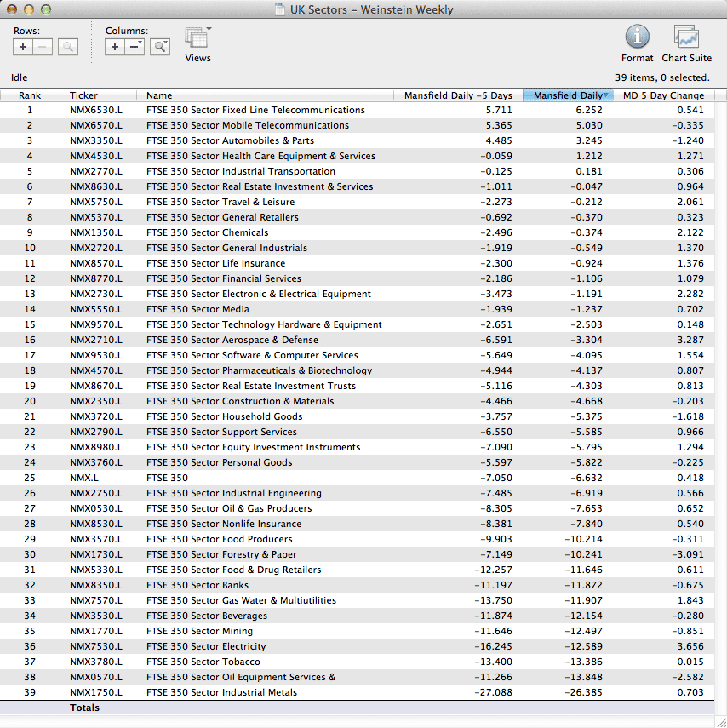This screenshot has width=727, height=728.
Task: Toggle sort direction on Mansfield Daily column
Action: 567,95
